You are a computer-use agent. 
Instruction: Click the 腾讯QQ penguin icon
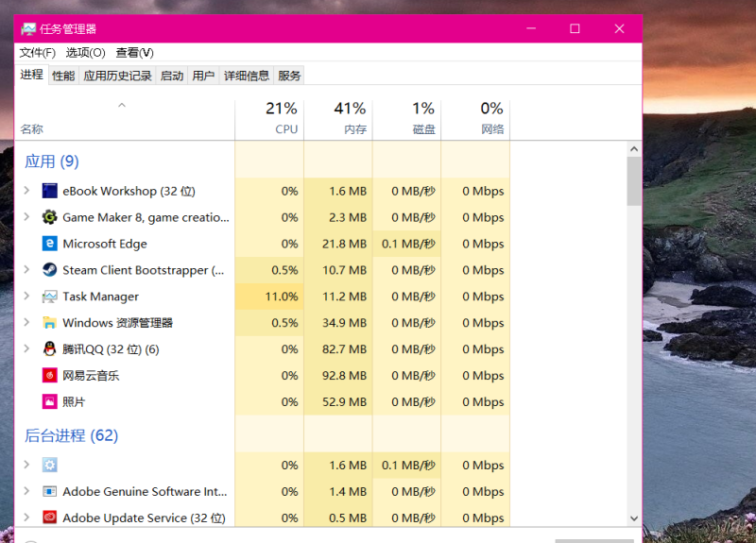pos(50,348)
